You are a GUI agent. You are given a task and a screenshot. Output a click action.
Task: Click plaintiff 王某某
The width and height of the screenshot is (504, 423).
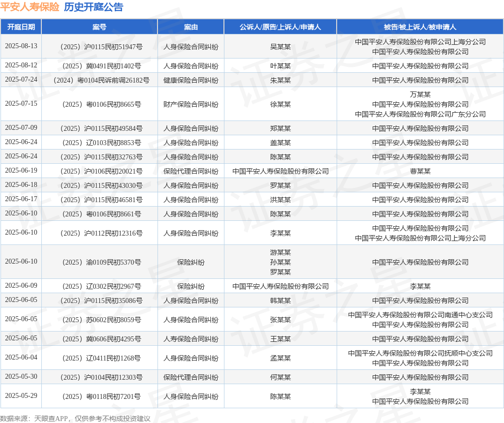click(x=280, y=339)
